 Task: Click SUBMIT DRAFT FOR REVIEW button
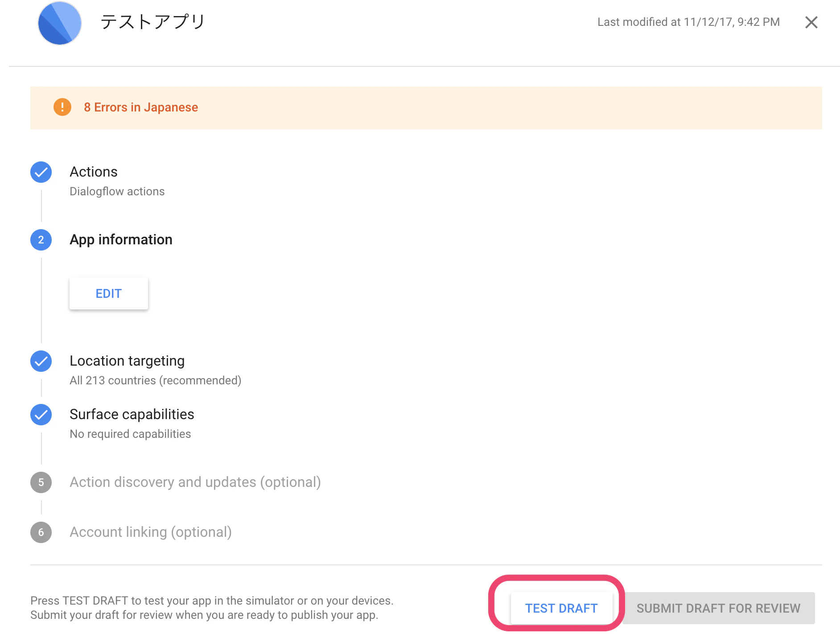pyautogui.click(x=718, y=608)
